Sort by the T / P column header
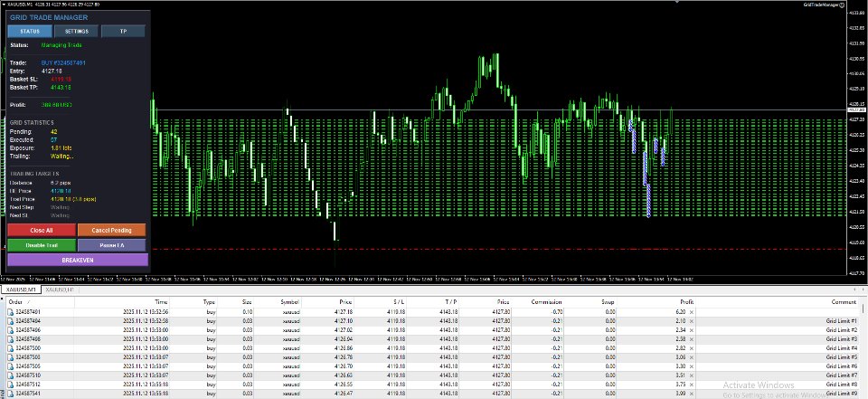This screenshot has height=399, width=868. pyautogui.click(x=451, y=302)
